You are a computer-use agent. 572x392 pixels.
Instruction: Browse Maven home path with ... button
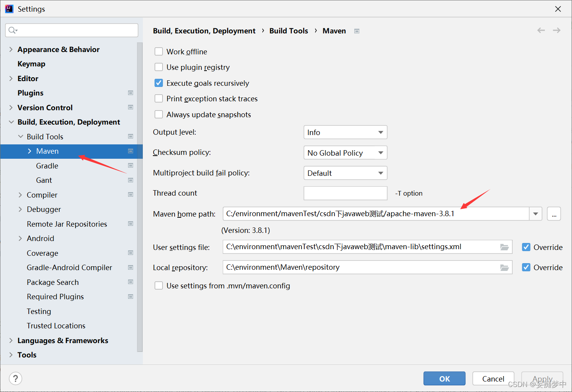point(554,214)
